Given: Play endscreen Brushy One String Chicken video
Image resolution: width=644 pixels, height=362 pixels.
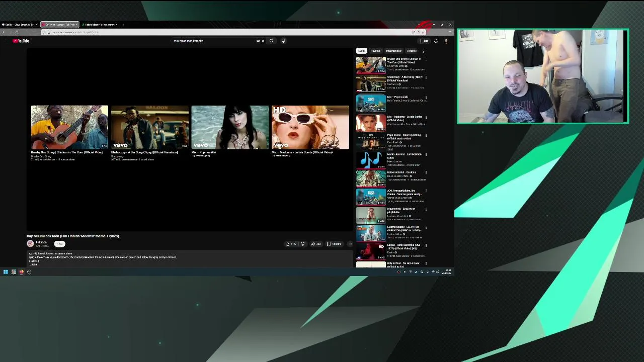Looking at the screenshot, I should click(69, 127).
